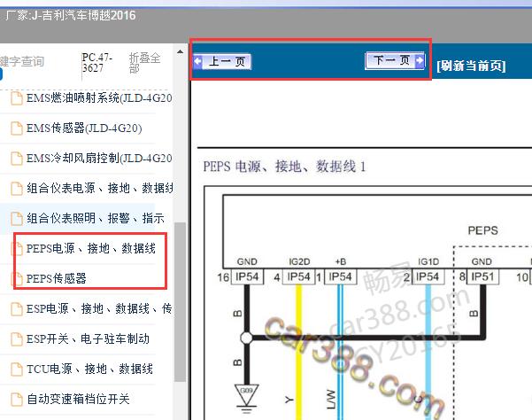Screen dimensions: 532x420
Task: Open 组合仪表照明、报警、指示 item
Action: (96, 218)
